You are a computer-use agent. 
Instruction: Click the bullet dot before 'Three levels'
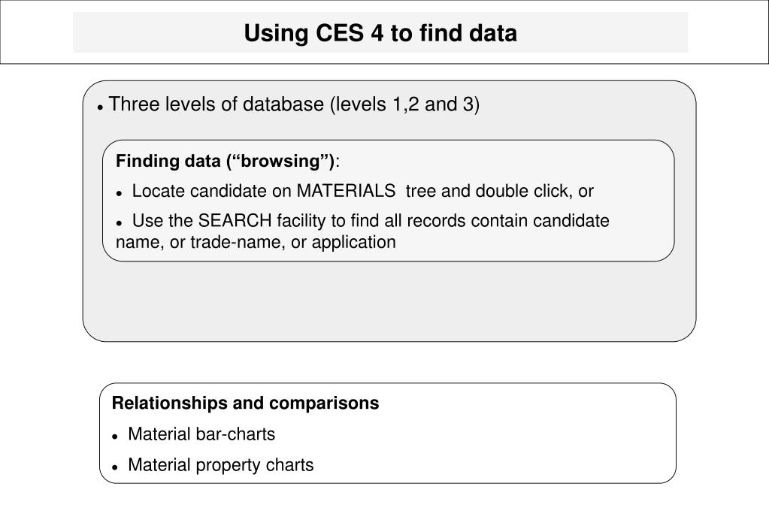click(100, 107)
